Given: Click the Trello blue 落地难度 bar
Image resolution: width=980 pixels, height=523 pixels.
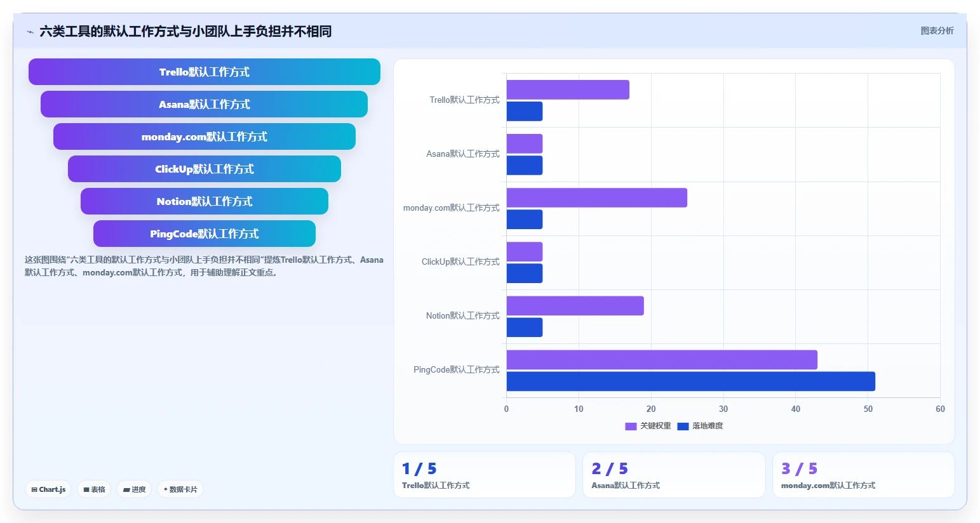Looking at the screenshot, I should pos(525,111).
